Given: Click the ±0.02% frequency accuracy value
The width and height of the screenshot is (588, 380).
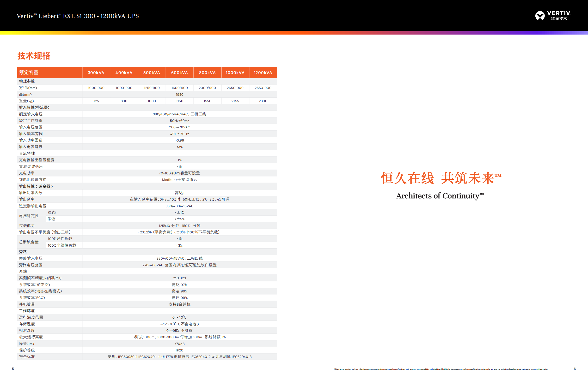Looking at the screenshot, I should pos(180,278).
